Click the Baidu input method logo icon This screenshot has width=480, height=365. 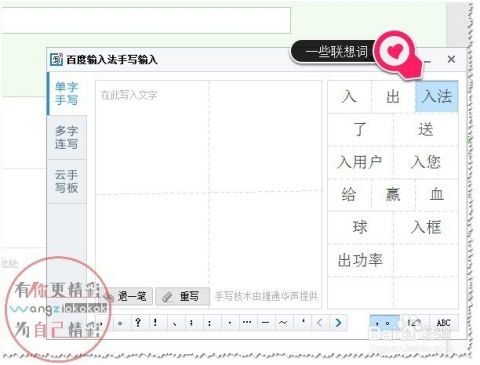click(56, 59)
